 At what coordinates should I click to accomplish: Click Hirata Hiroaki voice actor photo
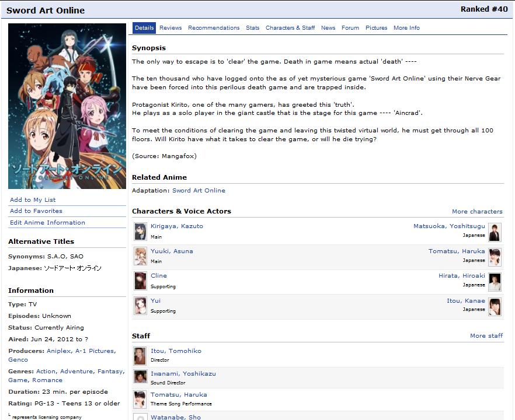(495, 282)
